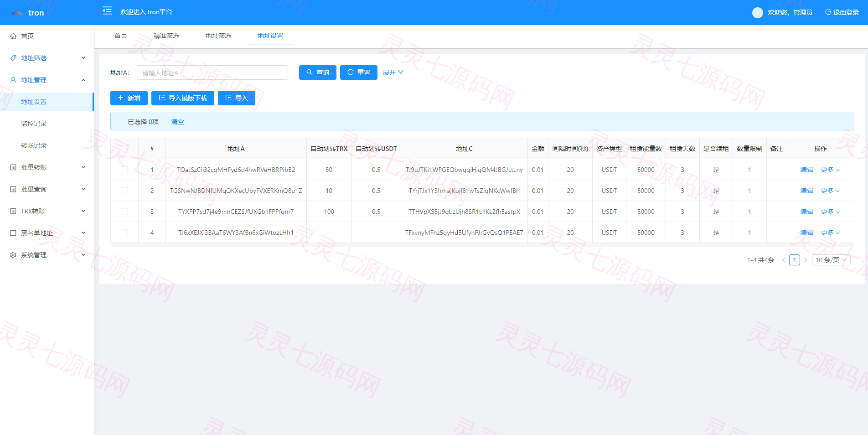The width and height of the screenshot is (868, 435).
Task: Click the 批量查询 list icon in sidebar
Action: click(13, 189)
